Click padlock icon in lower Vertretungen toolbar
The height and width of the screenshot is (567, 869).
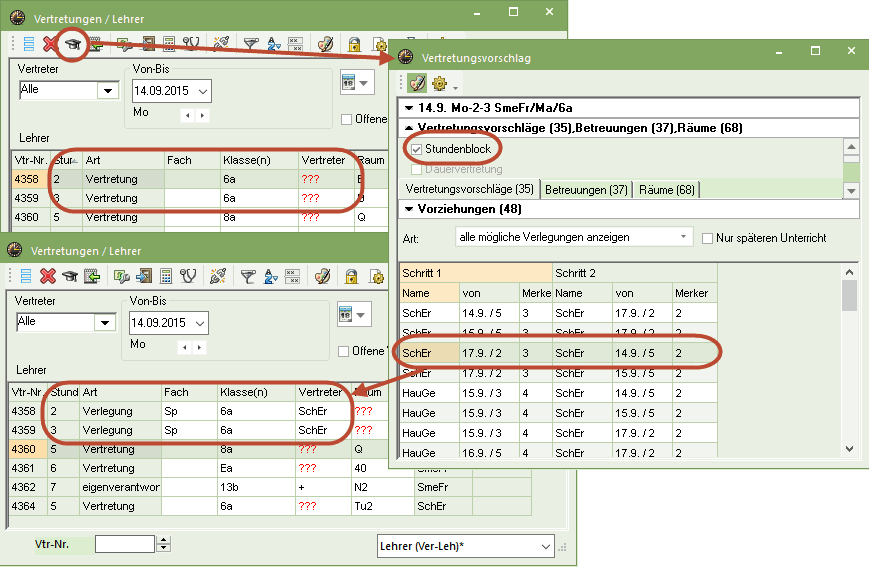click(351, 275)
